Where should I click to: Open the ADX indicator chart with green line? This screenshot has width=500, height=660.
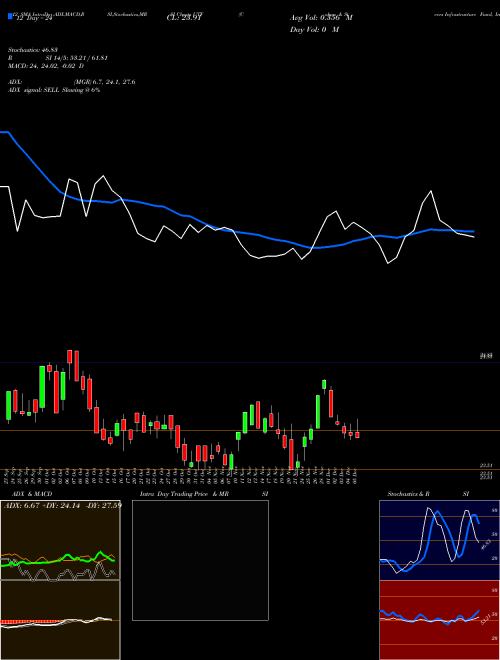point(60,540)
